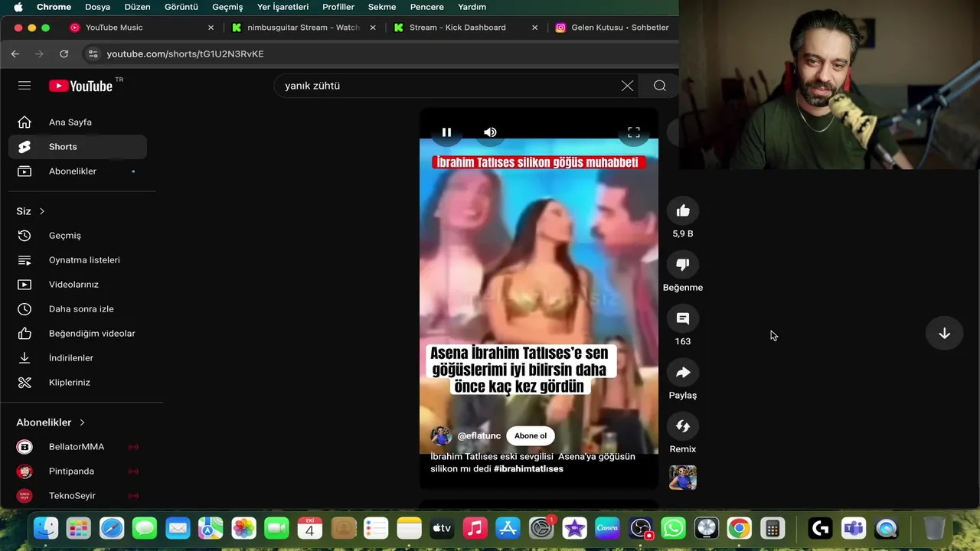
Task: Click the Remix icon
Action: (683, 426)
